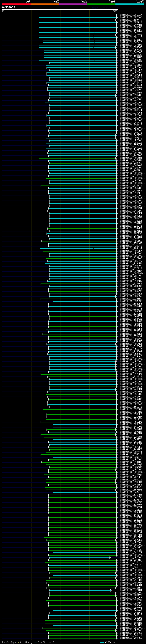
Task: Select hit label UniRef100_B7QMS7
Action: [x=131, y=82]
